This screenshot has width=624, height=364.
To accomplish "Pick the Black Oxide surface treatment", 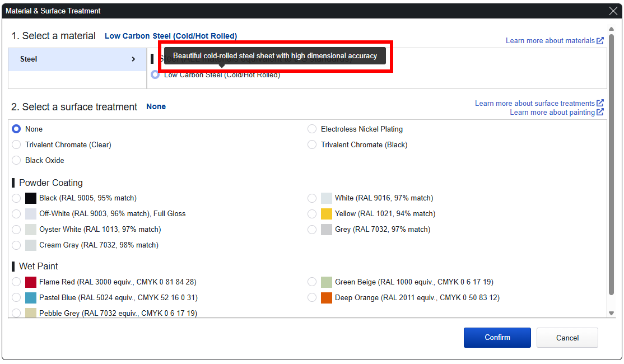I will [x=16, y=160].
